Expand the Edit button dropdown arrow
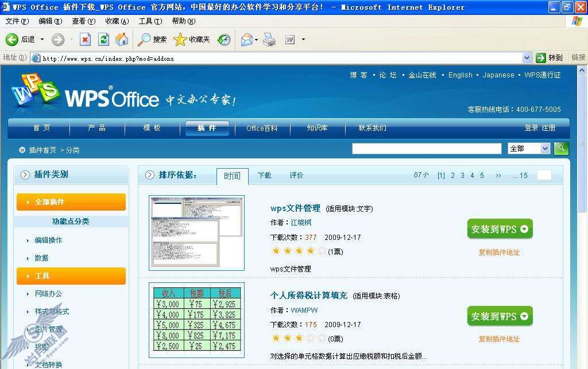 (303, 40)
